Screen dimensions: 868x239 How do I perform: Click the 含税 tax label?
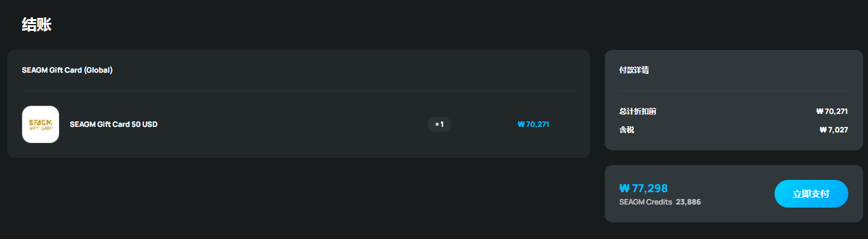[627, 130]
